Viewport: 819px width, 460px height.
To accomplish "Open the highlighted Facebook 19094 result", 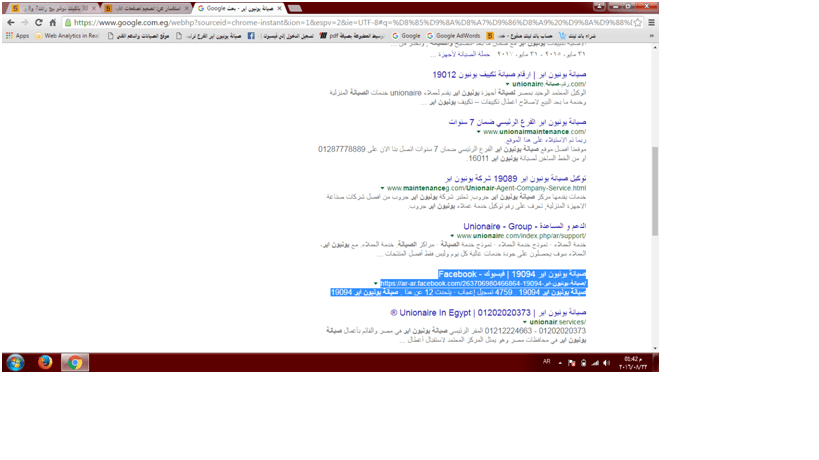I will [512, 274].
